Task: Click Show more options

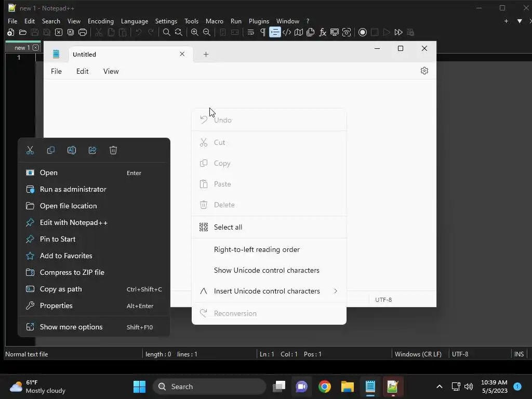Action: [94, 327]
